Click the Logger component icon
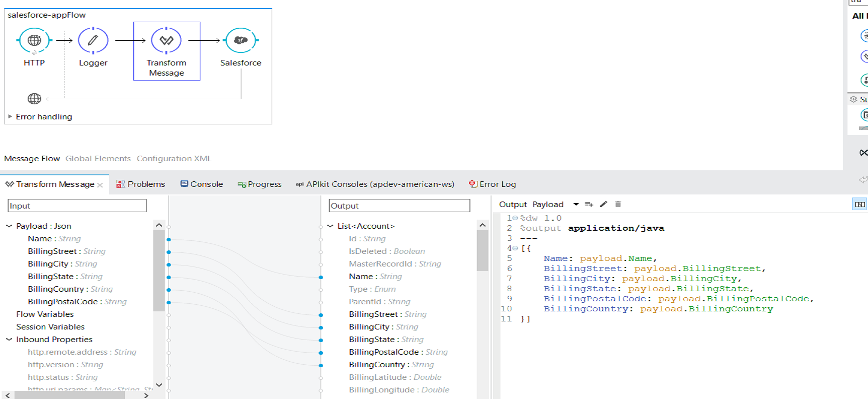Image resolution: width=868 pixels, height=399 pixels. point(93,40)
